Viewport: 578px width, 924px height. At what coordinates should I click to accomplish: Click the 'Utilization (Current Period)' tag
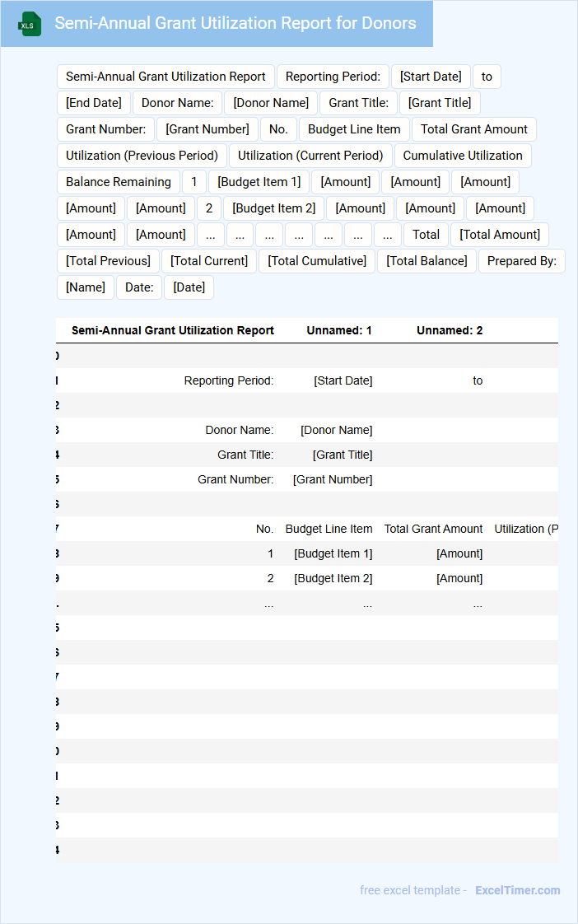[x=310, y=156]
